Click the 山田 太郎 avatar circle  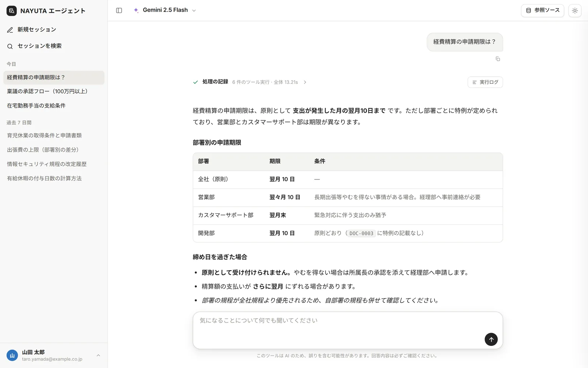pyautogui.click(x=12, y=355)
